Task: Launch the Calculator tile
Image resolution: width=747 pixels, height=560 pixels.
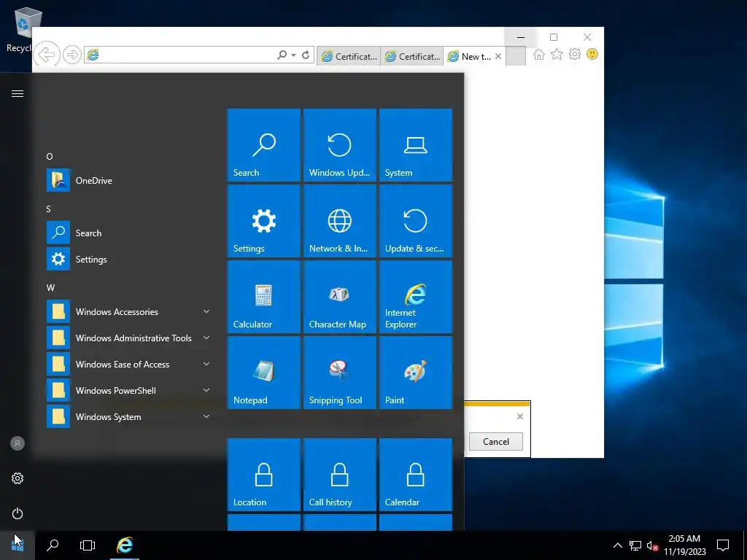Action: pyautogui.click(x=264, y=297)
